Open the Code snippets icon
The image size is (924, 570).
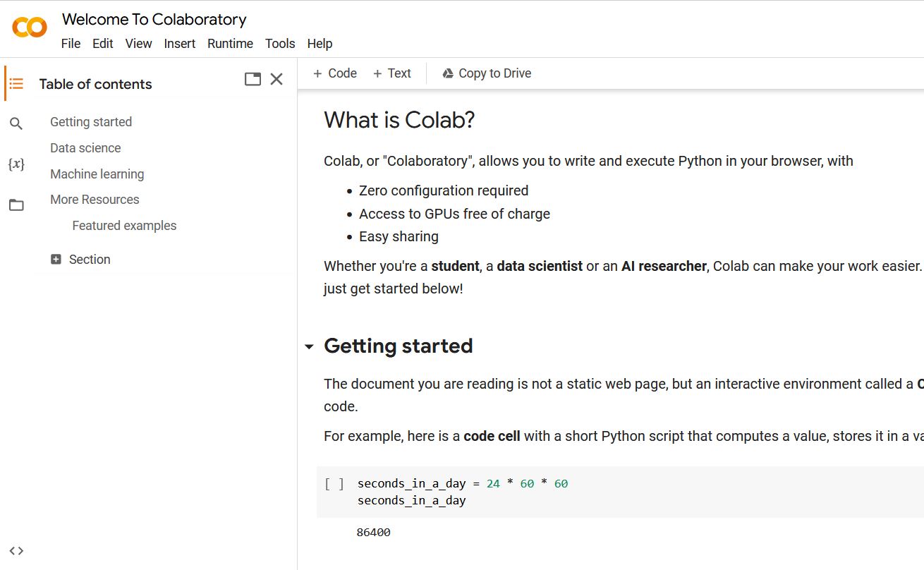point(16,551)
